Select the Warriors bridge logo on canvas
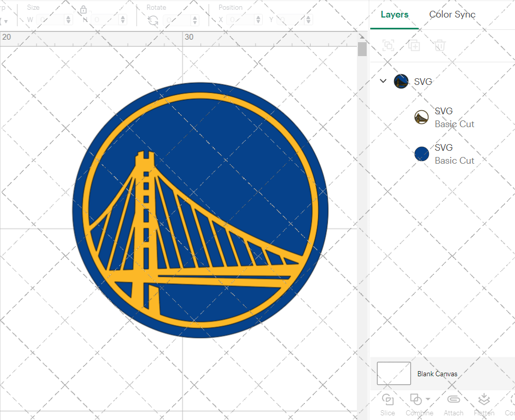Image resolution: width=515 pixels, height=420 pixels. tap(200, 210)
